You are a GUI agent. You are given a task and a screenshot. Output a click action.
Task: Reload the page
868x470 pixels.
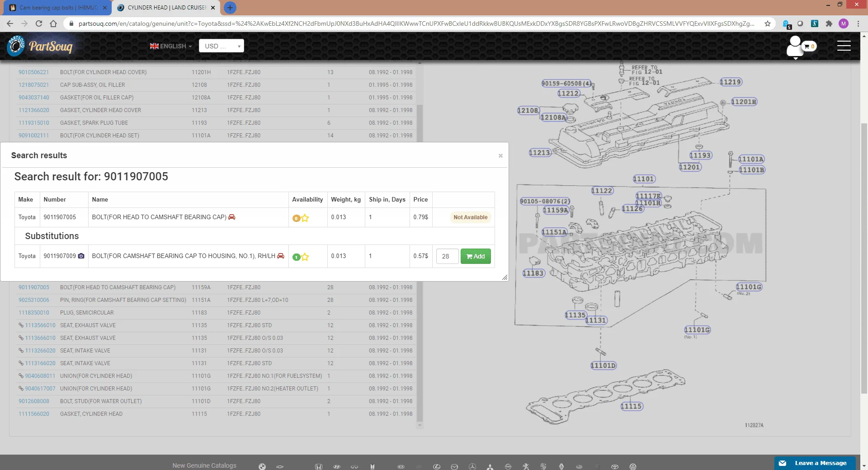pos(39,23)
